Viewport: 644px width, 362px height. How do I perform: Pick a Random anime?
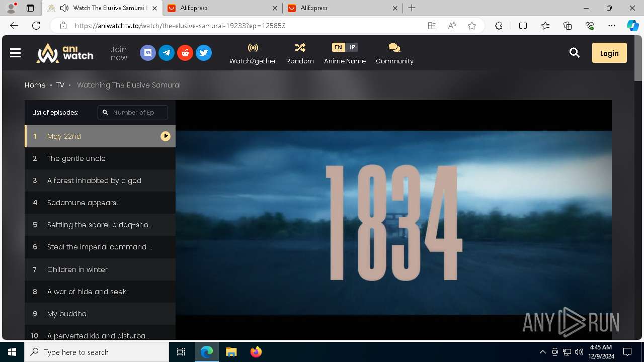pos(300,53)
